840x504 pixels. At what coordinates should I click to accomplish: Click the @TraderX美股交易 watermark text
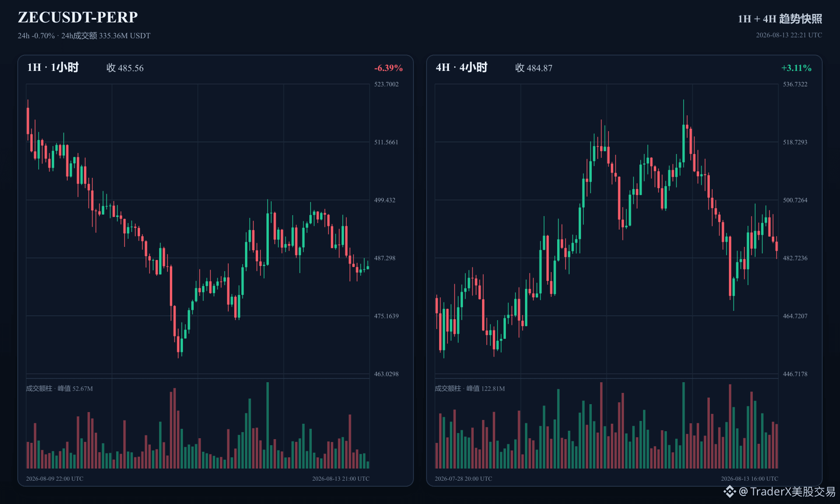tap(787, 491)
